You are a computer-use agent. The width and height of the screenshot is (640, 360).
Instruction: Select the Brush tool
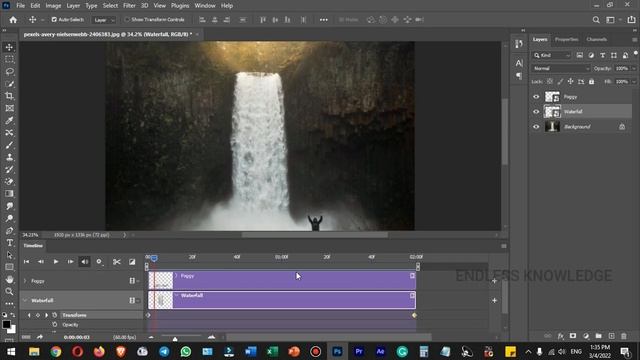pyautogui.click(x=9, y=145)
